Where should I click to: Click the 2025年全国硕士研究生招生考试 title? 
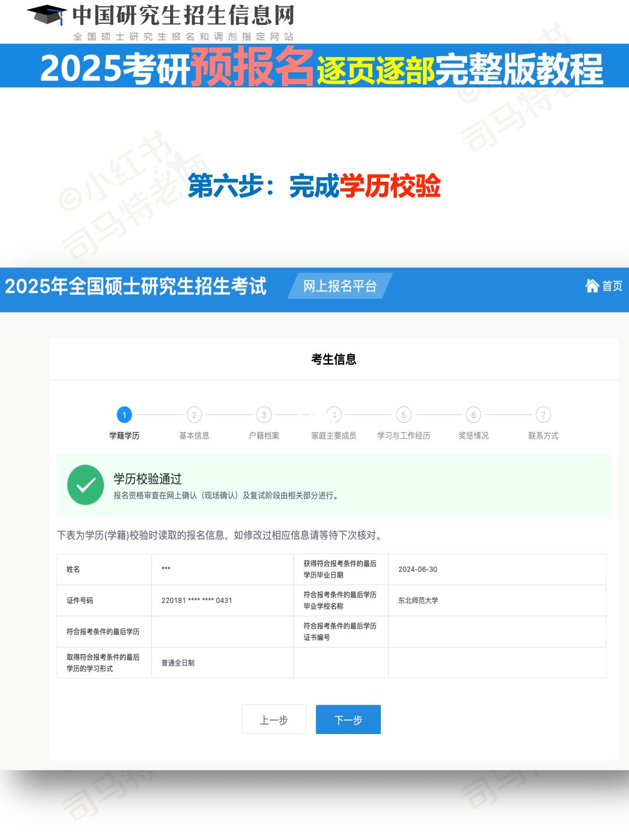136,286
